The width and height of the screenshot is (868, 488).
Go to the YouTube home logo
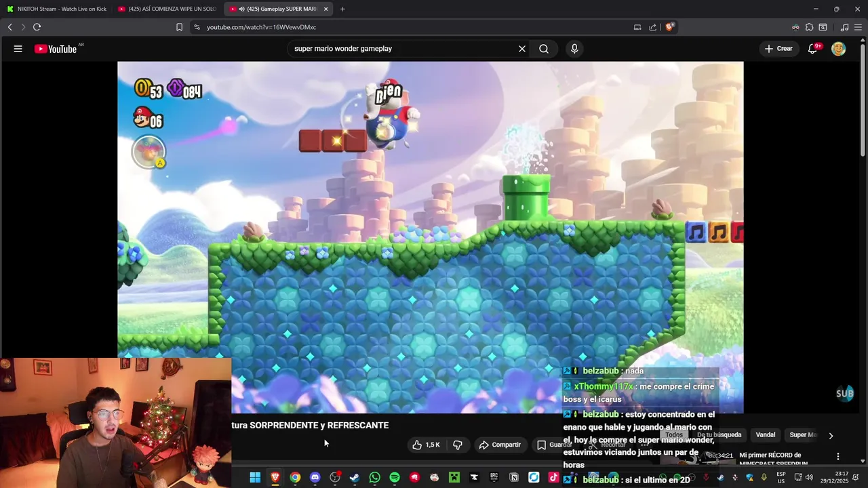[56, 49]
